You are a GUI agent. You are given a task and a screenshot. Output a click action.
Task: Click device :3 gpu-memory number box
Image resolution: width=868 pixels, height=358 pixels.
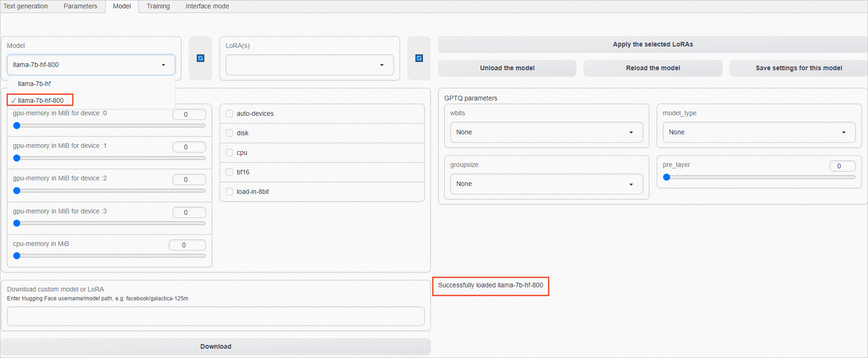189,212
